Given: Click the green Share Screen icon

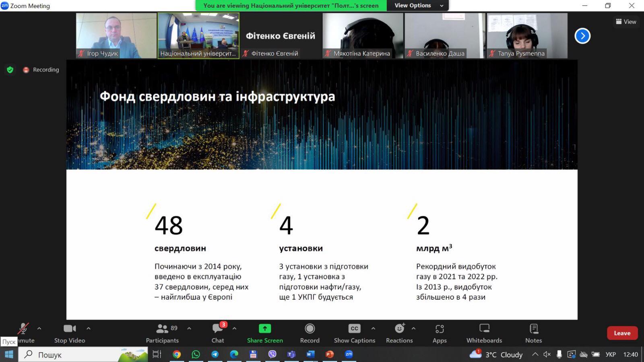Looking at the screenshot, I should [265, 329].
